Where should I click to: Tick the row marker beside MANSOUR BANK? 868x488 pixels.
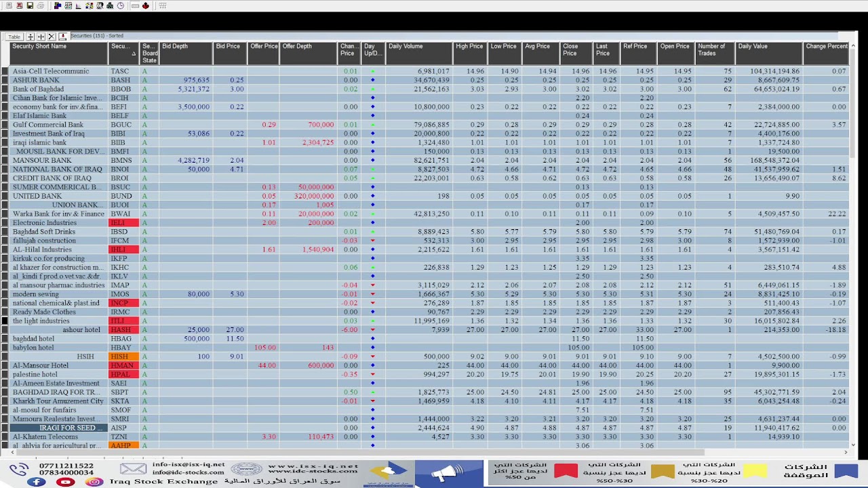5,161
